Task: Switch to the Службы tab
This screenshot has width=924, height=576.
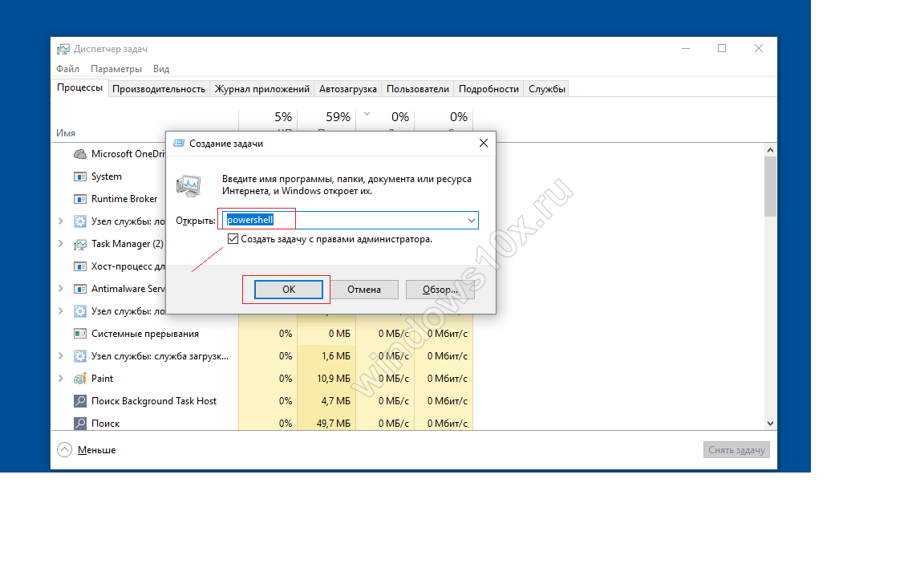Action: [547, 89]
